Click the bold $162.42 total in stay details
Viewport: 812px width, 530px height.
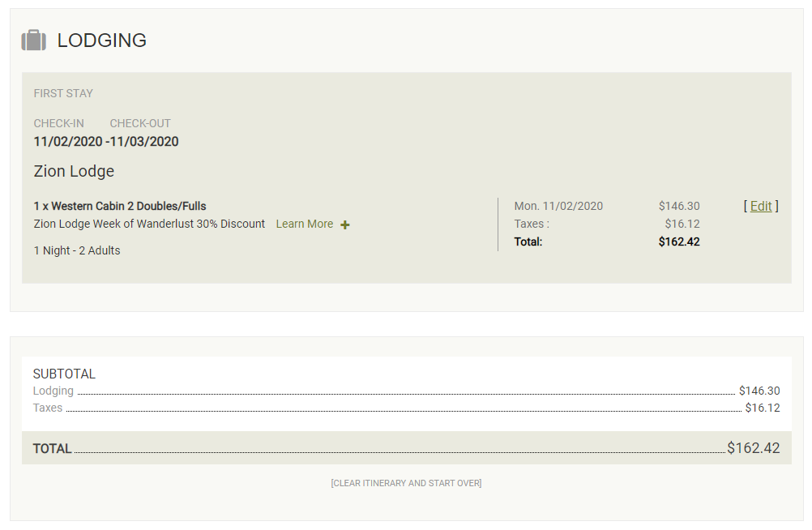tap(679, 241)
